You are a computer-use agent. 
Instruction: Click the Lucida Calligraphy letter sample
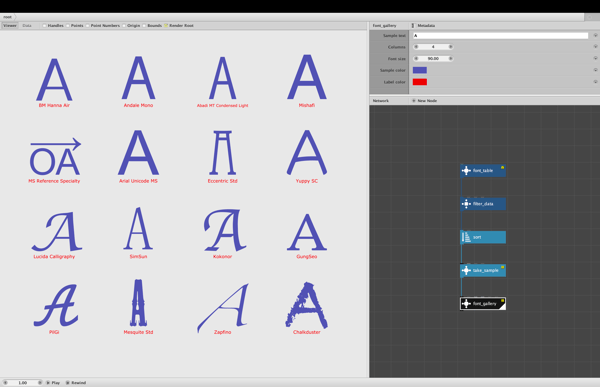57,232
